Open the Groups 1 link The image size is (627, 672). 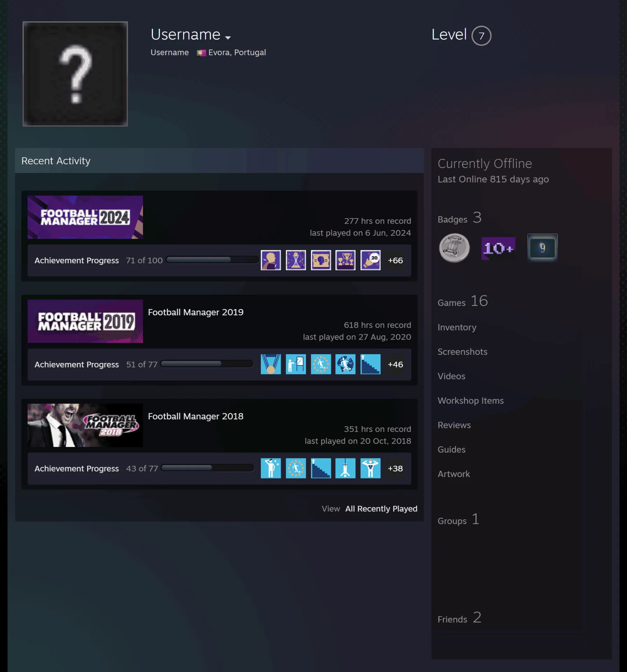point(459,519)
